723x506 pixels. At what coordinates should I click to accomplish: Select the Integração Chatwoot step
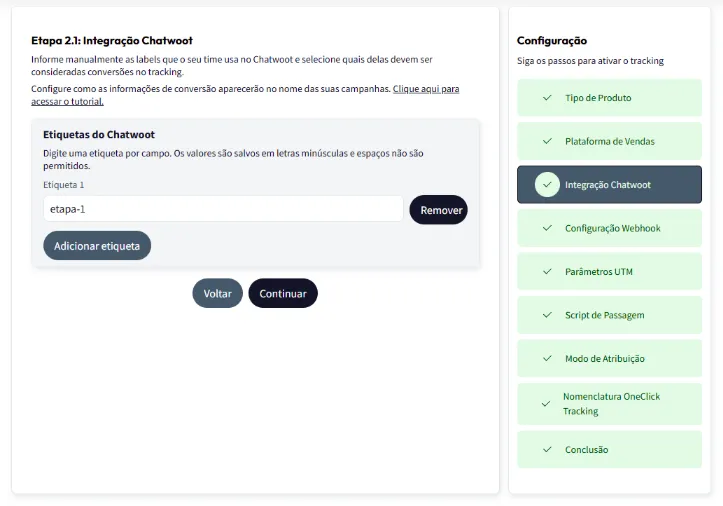pos(609,185)
